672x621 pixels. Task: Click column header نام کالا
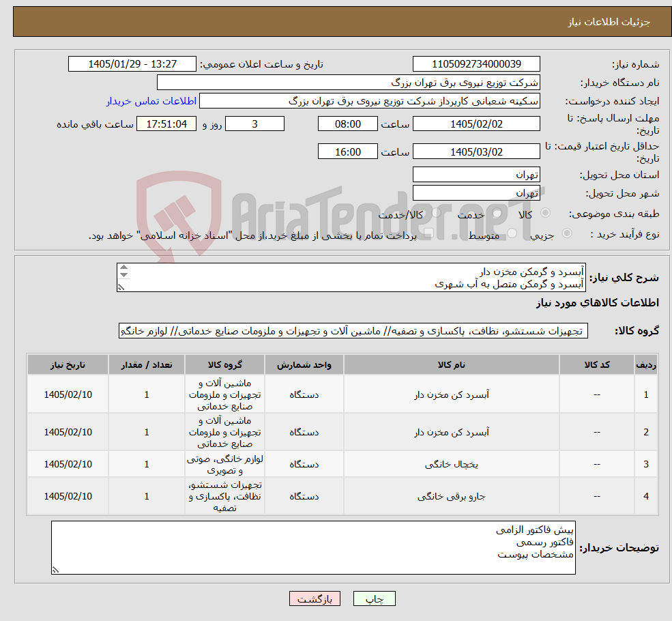point(451,364)
